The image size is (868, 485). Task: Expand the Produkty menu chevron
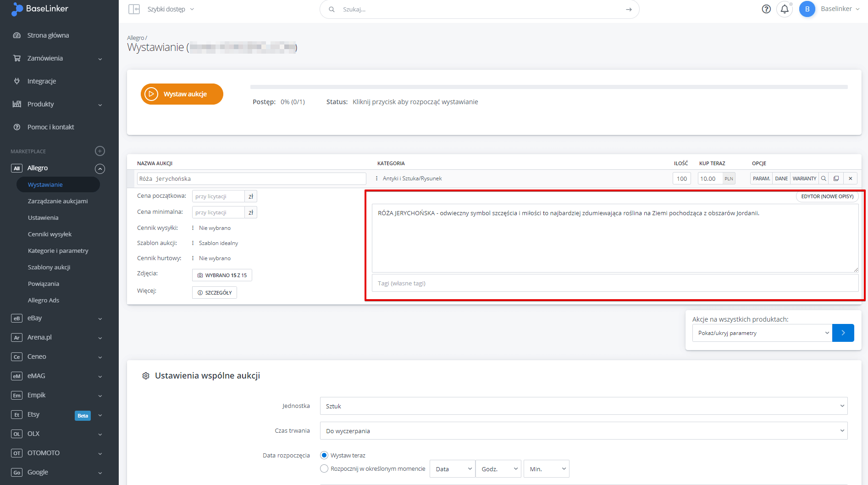[100, 105]
